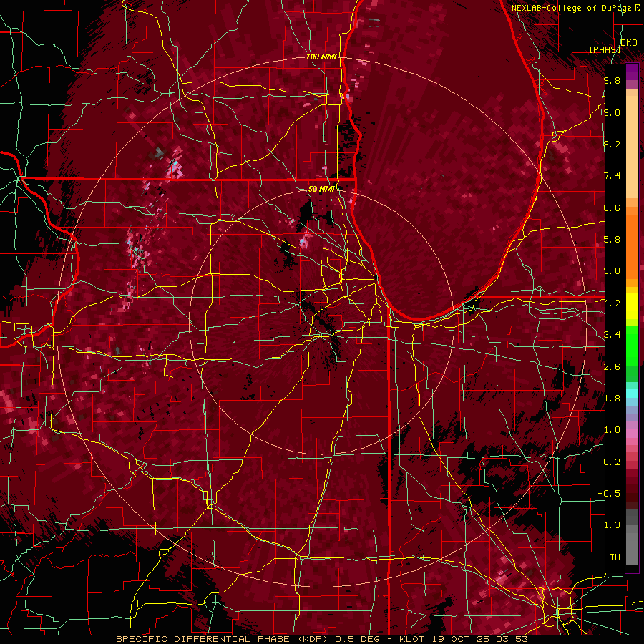Screen dimensions: 644x644
Task: Click the 7.4 scale label
Action: click(x=612, y=176)
